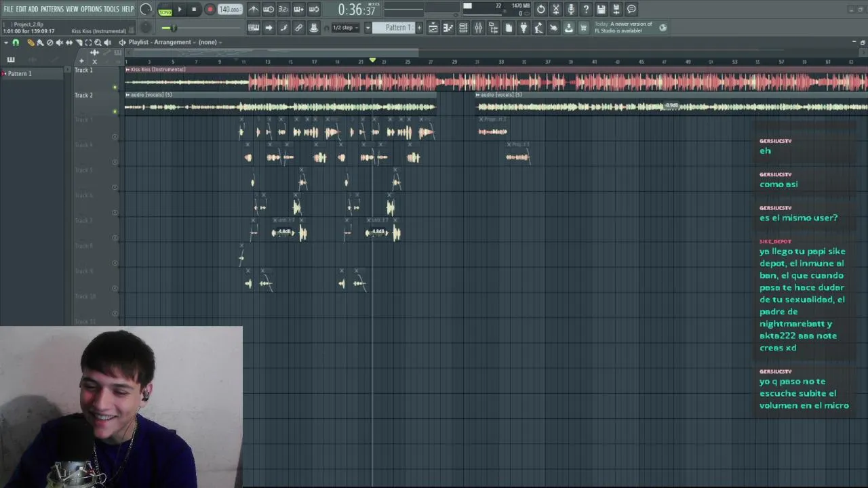Choose the Select tool in Playlist
The height and width of the screenshot is (488, 868).
tap(88, 43)
